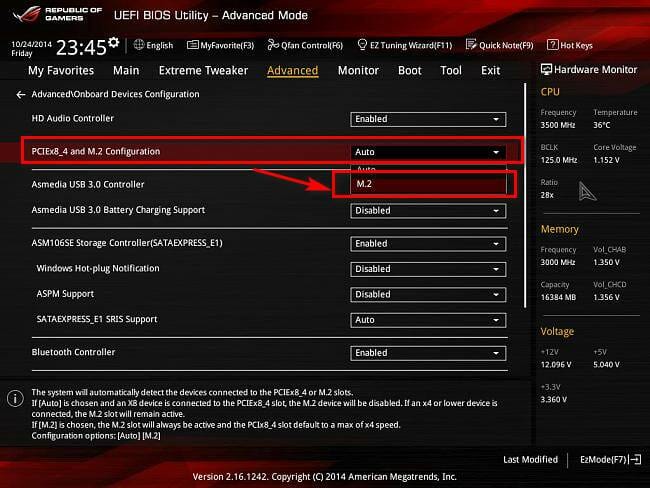Open Windows Hot-plug Notification dropdown

[x=428, y=269]
